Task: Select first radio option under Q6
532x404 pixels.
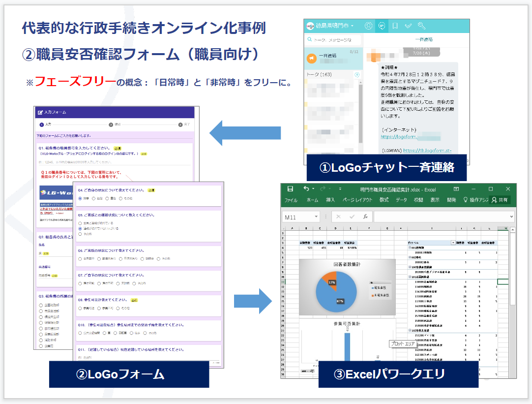Action: click(80, 259)
